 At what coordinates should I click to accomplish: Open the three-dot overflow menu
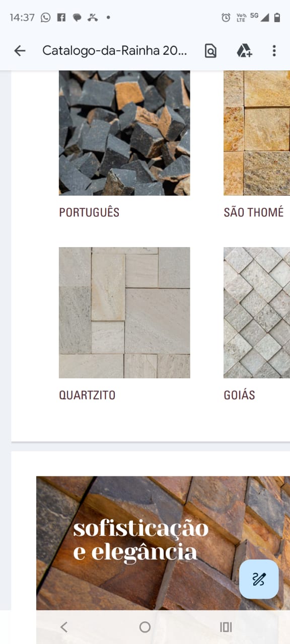[x=274, y=50]
